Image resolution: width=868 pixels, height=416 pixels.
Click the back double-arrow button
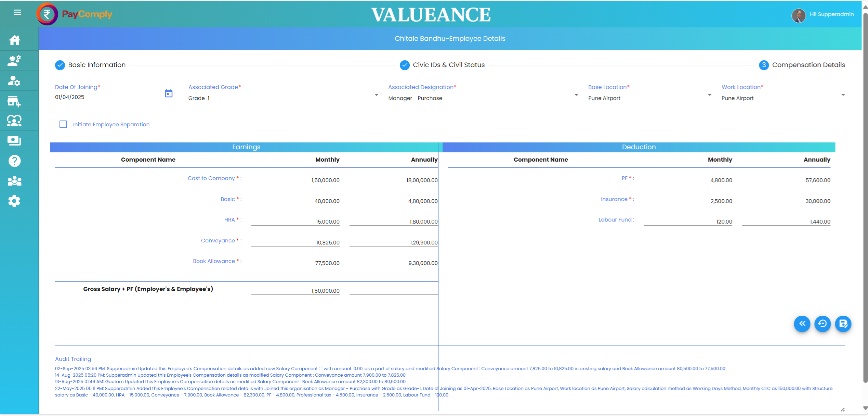(802, 324)
